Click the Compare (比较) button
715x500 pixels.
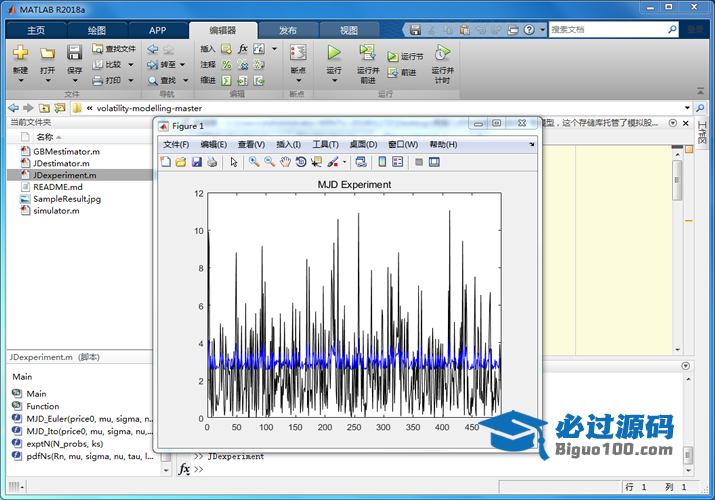click(x=108, y=65)
